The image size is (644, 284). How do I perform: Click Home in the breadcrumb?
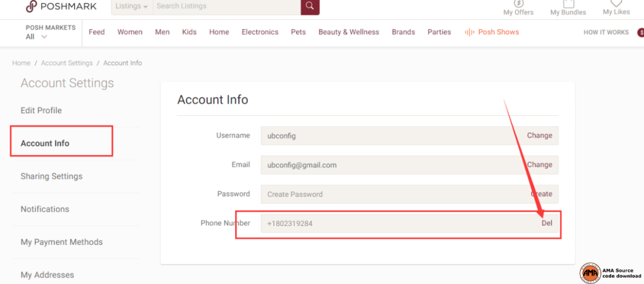[x=21, y=63]
